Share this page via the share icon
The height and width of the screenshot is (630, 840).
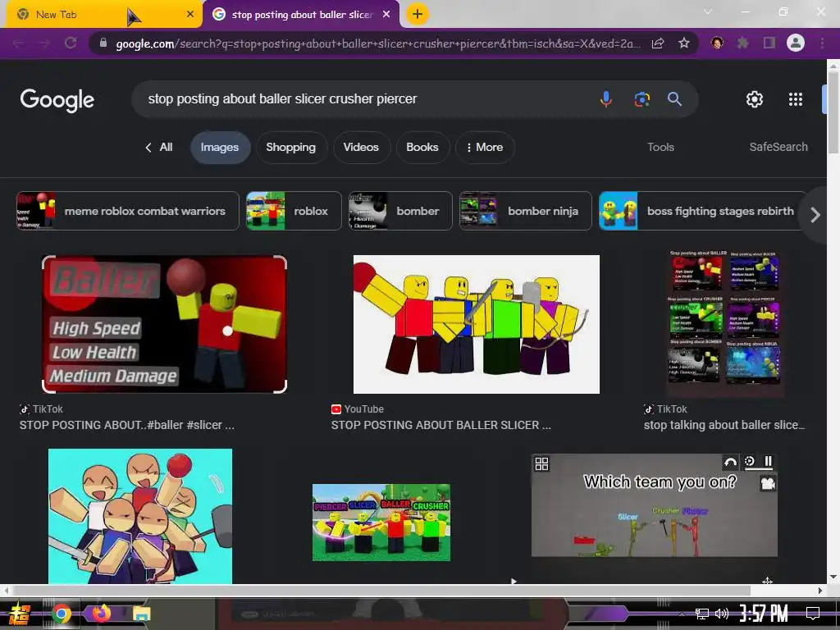click(658, 43)
